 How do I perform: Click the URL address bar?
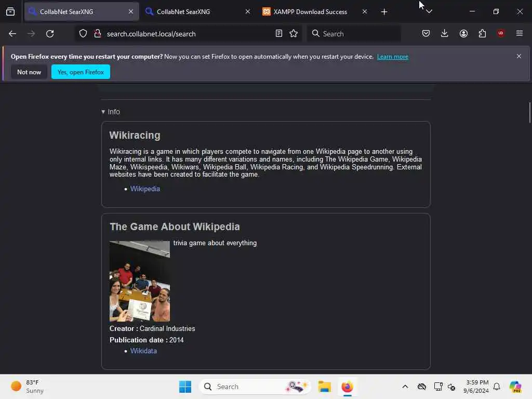tap(188, 34)
